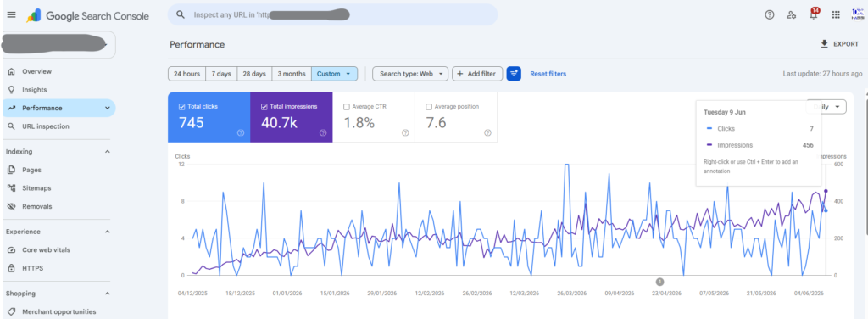Go to Insights in sidebar

34,90
